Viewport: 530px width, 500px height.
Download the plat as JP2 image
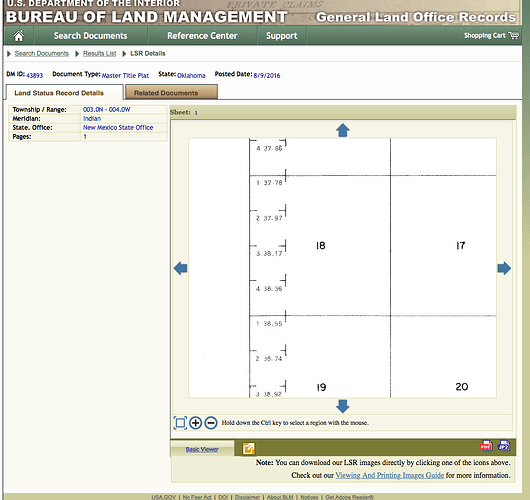click(504, 446)
